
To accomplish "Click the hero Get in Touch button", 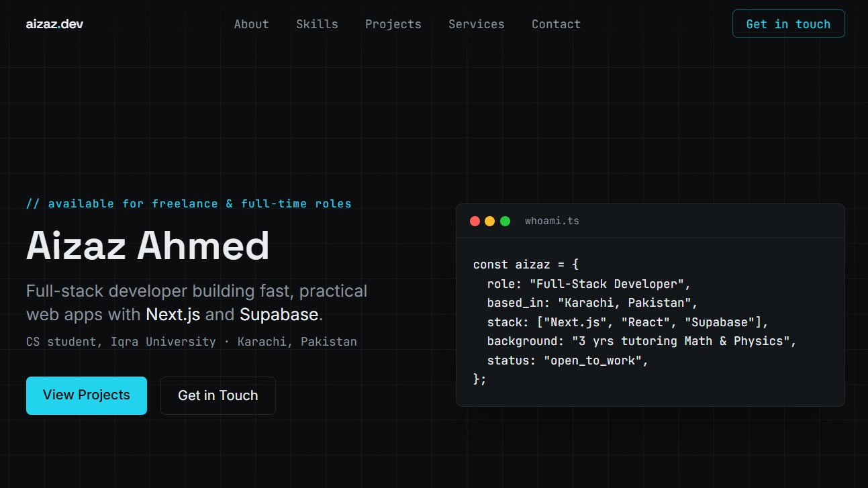I will (218, 395).
